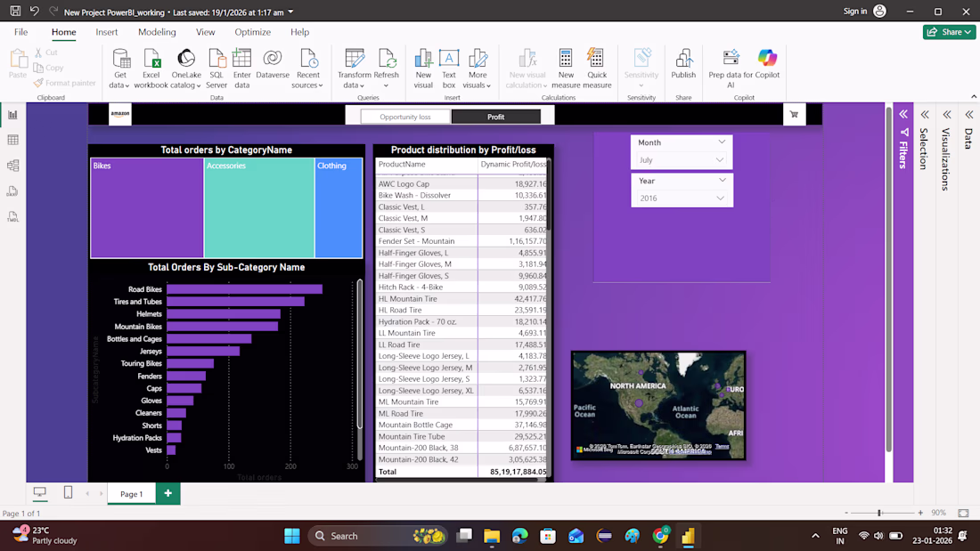Click the Road Bikes bar
This screenshot has width=980, height=551.
point(244,289)
